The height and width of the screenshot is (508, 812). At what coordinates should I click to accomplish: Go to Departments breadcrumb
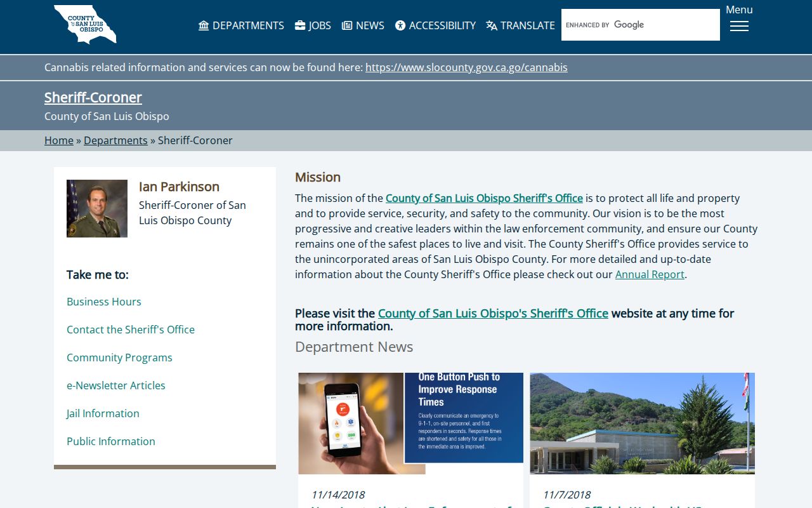pos(115,140)
